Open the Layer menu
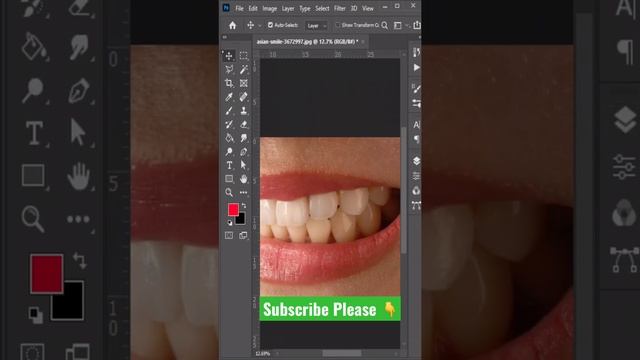 288,8
